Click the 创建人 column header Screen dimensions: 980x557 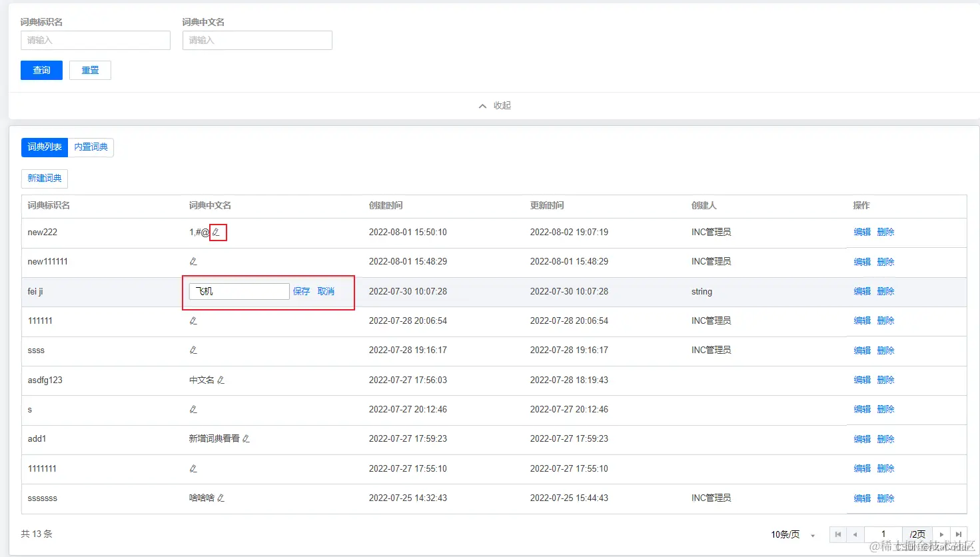tap(704, 206)
